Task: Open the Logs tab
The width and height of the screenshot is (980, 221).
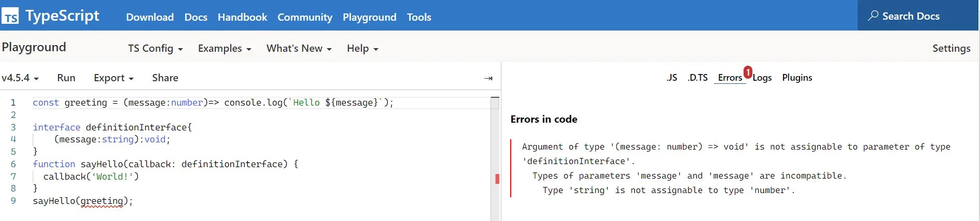Action: [x=762, y=78]
